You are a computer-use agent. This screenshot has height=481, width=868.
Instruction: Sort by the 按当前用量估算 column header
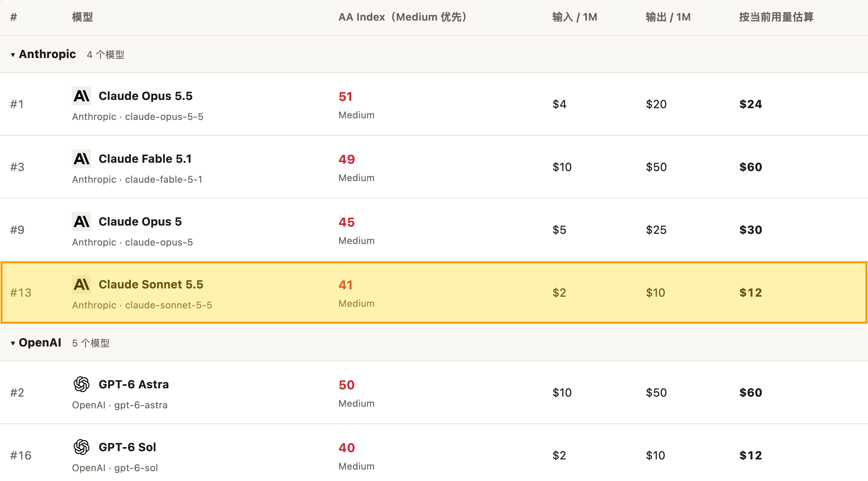tap(776, 17)
